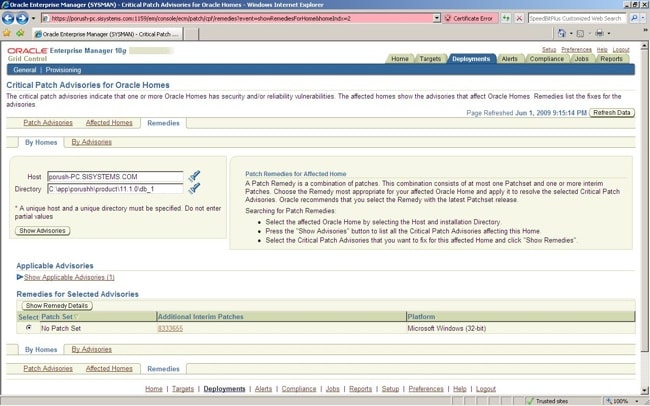
Task: Open a new blank browser tab
Action: [x=191, y=34]
